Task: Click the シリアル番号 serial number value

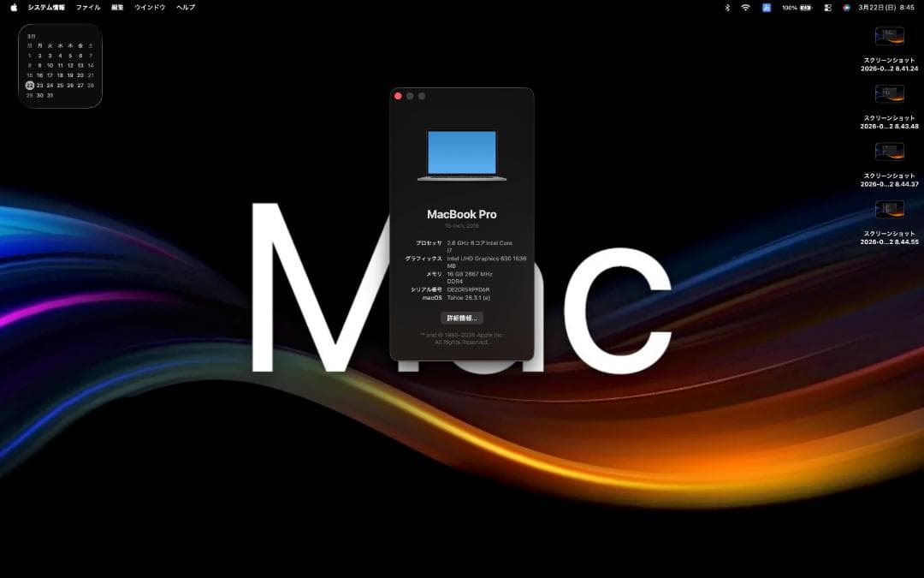Action: (468, 289)
